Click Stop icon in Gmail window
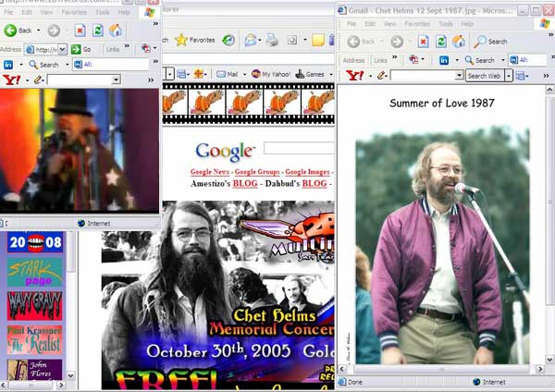Screen dimensions: 555x392 423,42
